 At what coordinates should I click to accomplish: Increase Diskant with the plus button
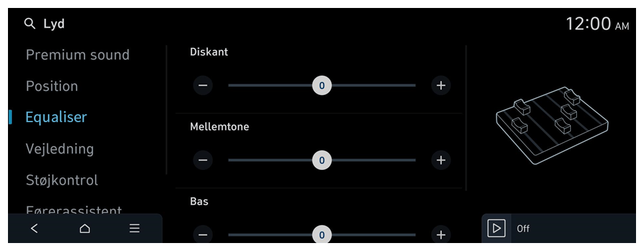(441, 85)
